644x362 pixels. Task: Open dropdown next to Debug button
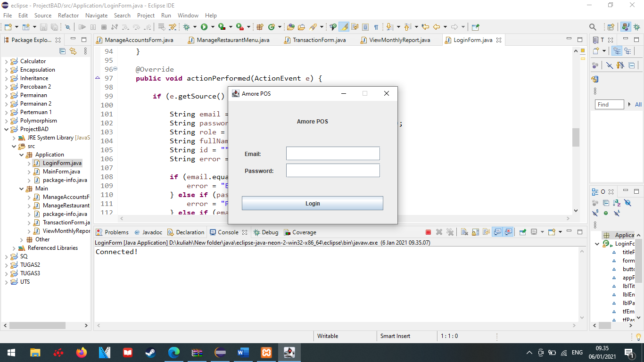click(x=195, y=27)
